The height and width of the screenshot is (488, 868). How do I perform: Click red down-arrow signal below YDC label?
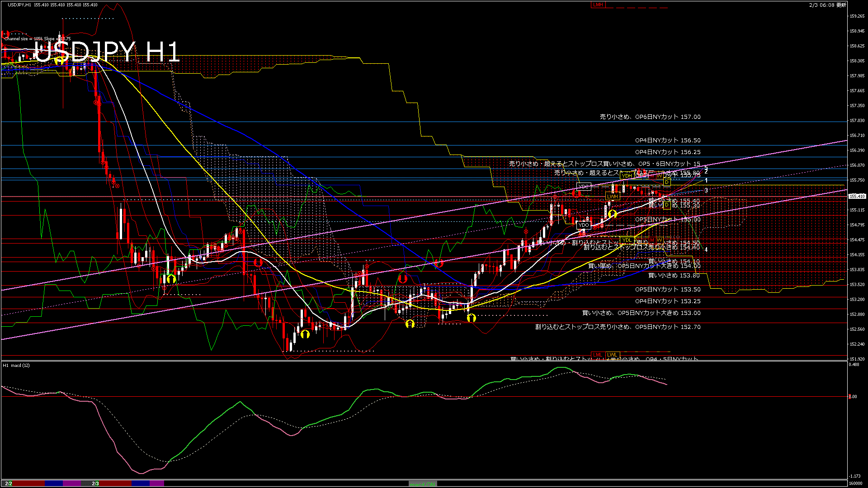(576, 194)
